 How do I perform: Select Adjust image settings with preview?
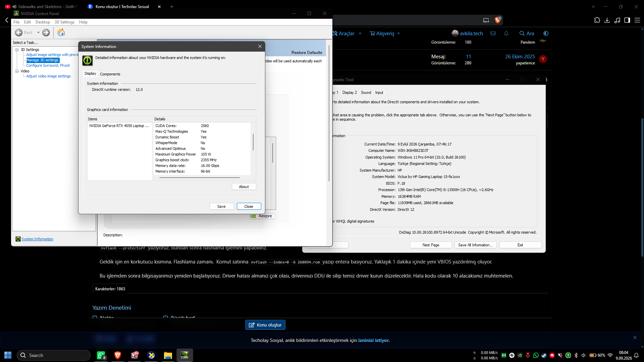pos(52,55)
